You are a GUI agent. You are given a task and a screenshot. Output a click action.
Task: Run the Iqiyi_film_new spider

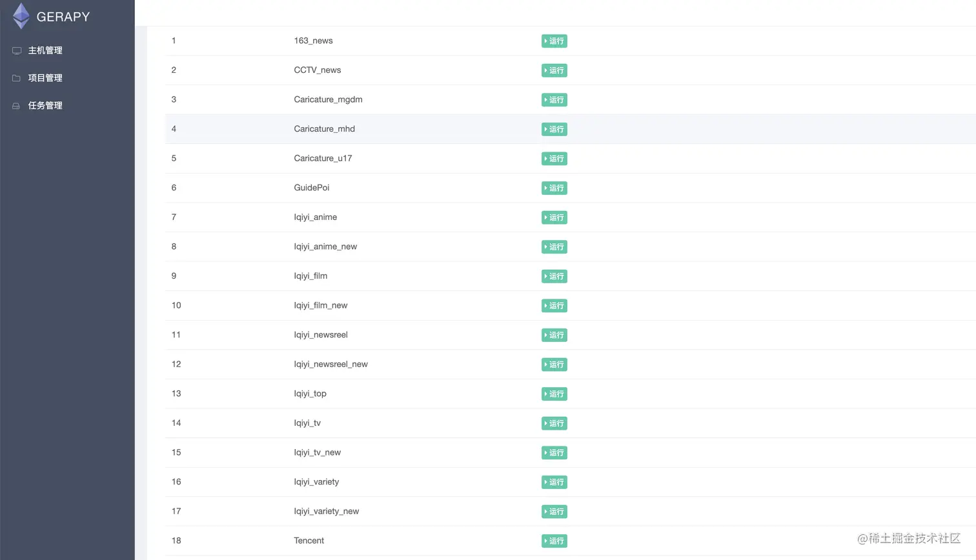coord(554,306)
